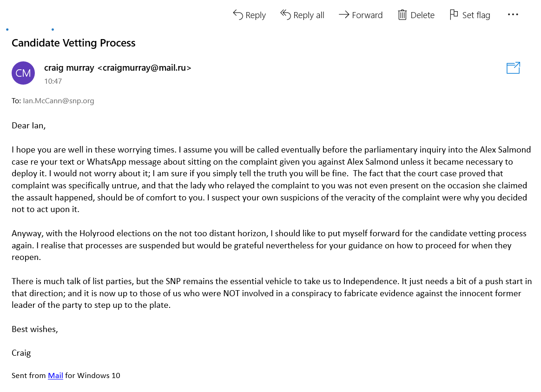Open the more actions ellipsis menu

(513, 14)
